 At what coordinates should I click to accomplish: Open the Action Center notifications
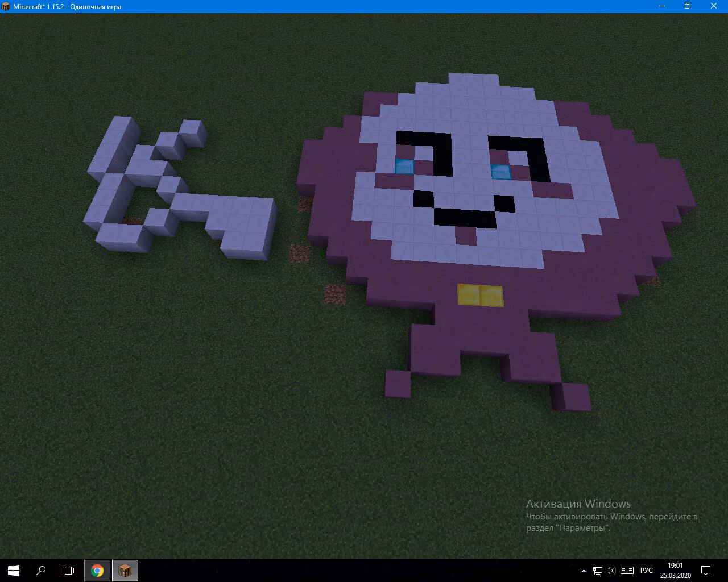pyautogui.click(x=706, y=571)
